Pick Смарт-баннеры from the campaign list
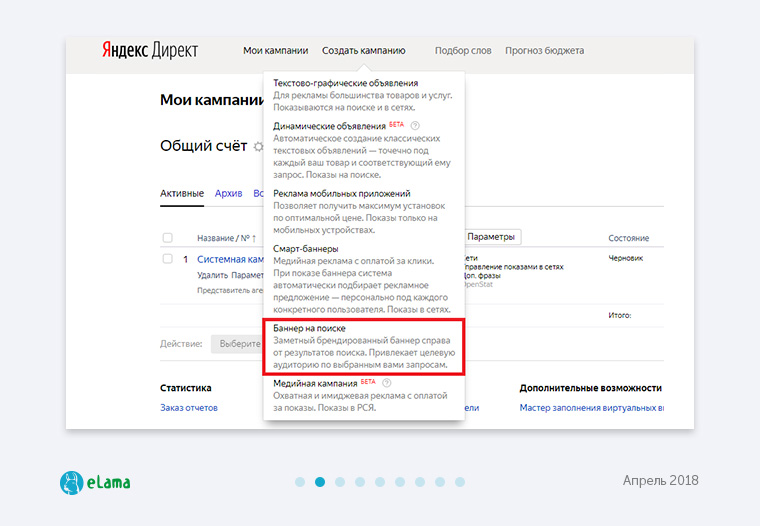The height and width of the screenshot is (526, 760). click(x=305, y=248)
